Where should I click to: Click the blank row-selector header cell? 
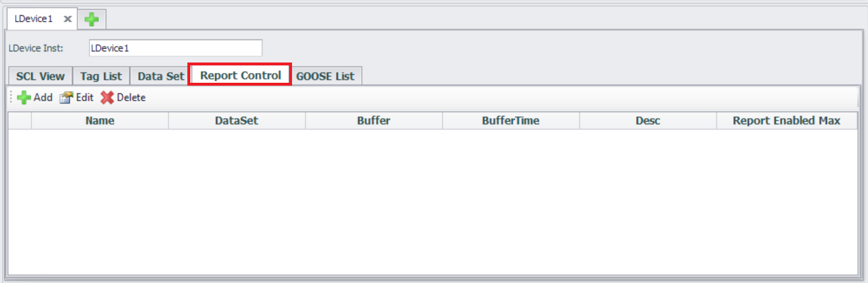[20, 121]
